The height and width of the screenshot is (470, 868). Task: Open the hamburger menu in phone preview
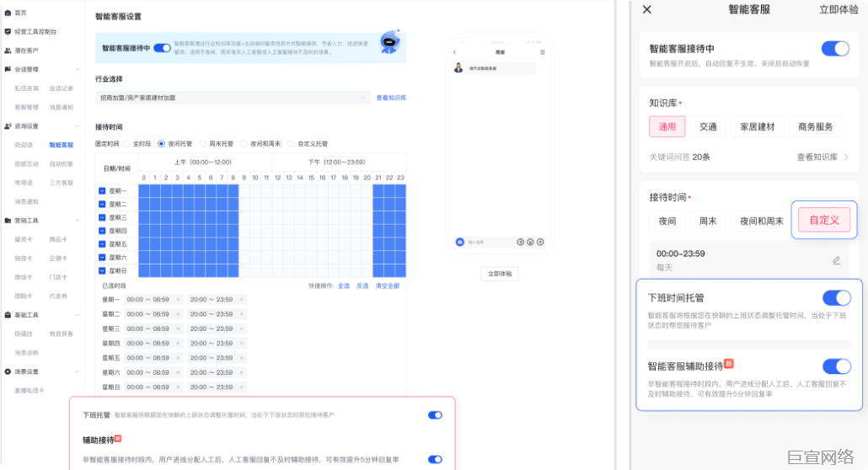coord(543,52)
